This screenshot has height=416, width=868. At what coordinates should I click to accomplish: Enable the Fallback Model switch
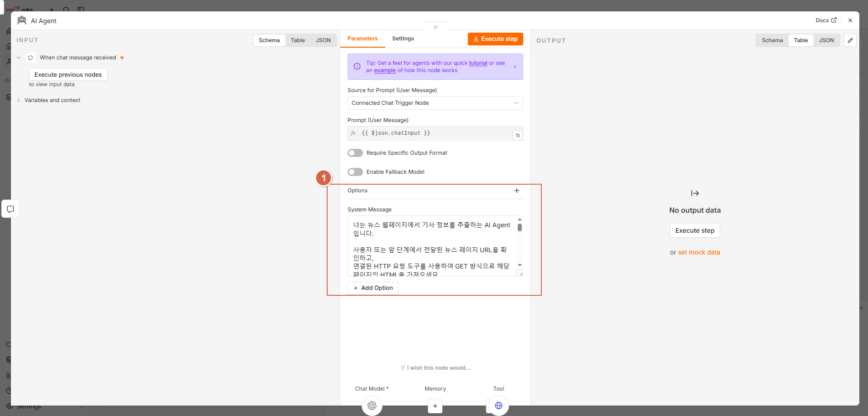(355, 172)
